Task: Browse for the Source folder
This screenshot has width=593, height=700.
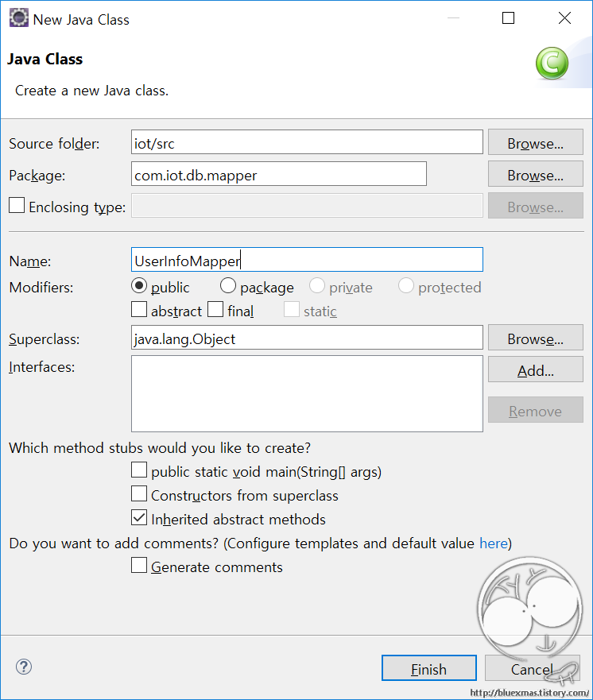Action: 536,142
